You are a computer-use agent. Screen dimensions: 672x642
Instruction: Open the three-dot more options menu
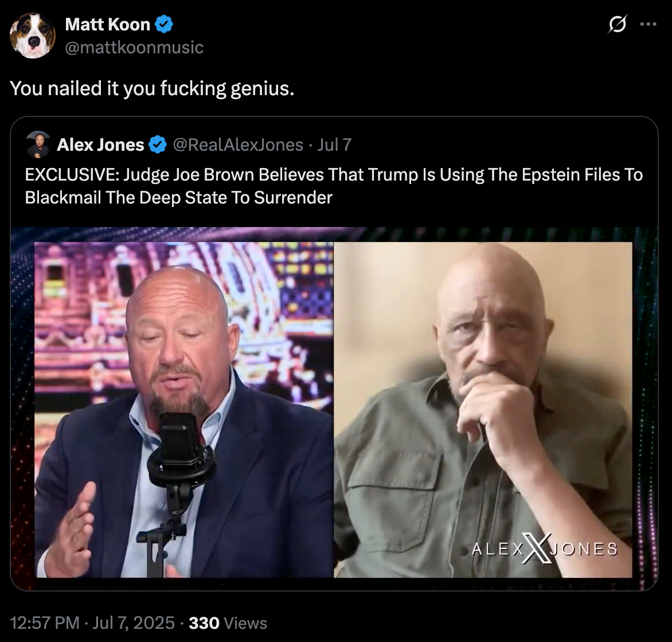tap(648, 24)
